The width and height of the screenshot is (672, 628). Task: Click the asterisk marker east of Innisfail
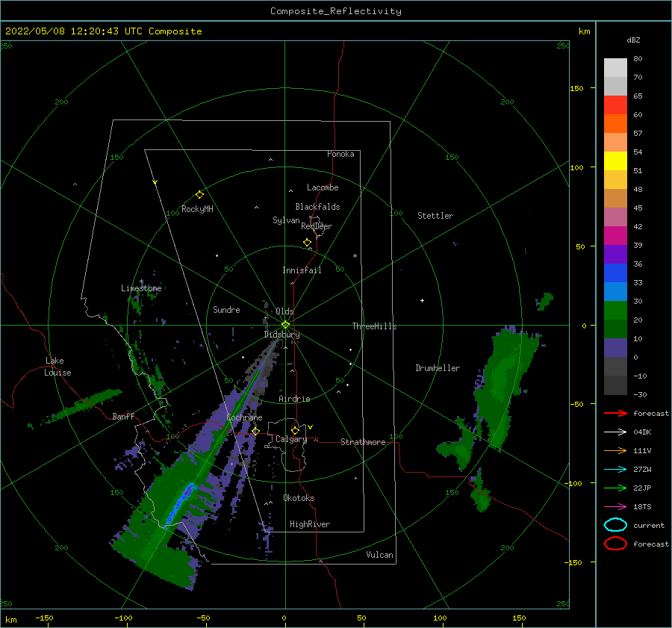tap(355, 256)
